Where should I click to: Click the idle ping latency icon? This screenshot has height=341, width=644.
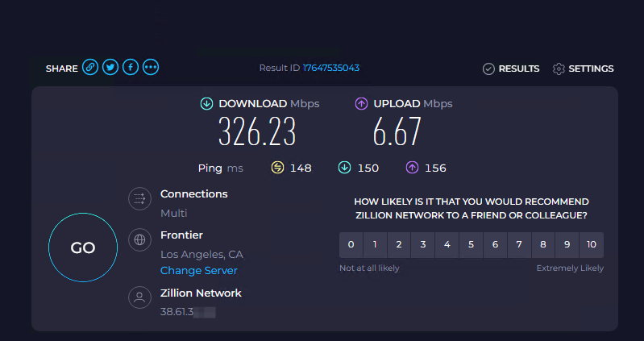point(279,168)
